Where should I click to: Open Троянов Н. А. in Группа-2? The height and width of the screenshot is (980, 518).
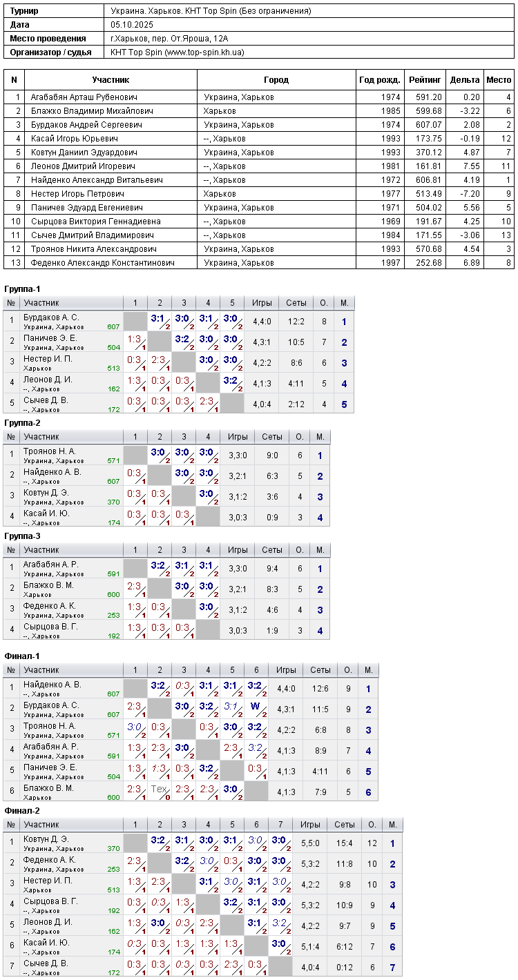point(49,451)
